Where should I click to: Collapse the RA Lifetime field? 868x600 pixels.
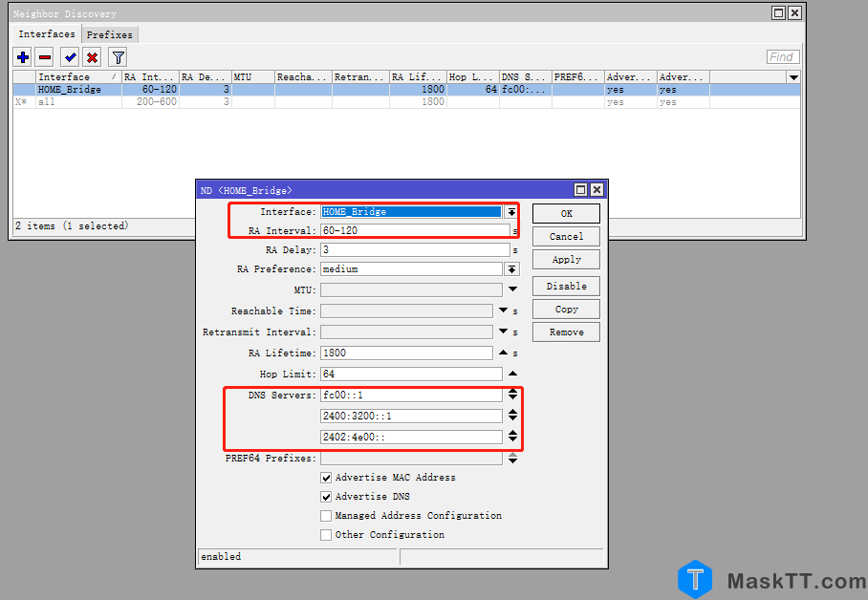click(503, 353)
